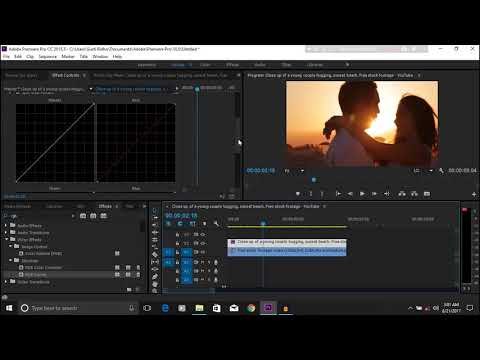Click the Extract button
480x360 pixels.
[414, 194]
